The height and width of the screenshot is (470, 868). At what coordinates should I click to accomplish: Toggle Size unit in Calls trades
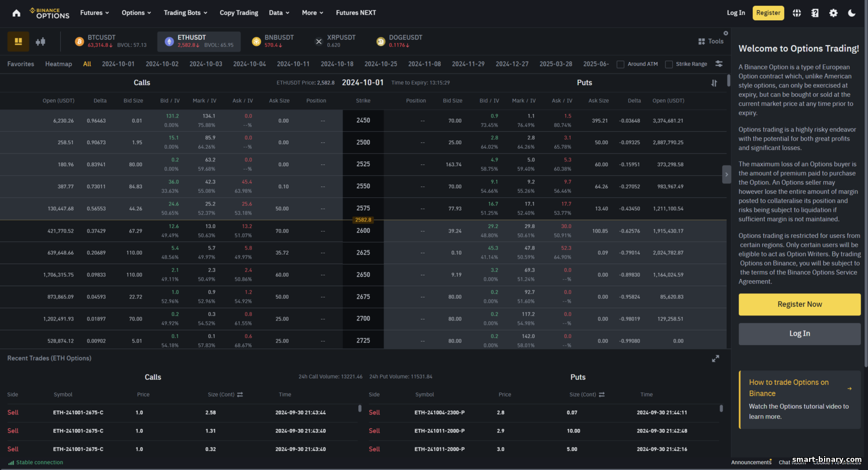click(x=240, y=394)
